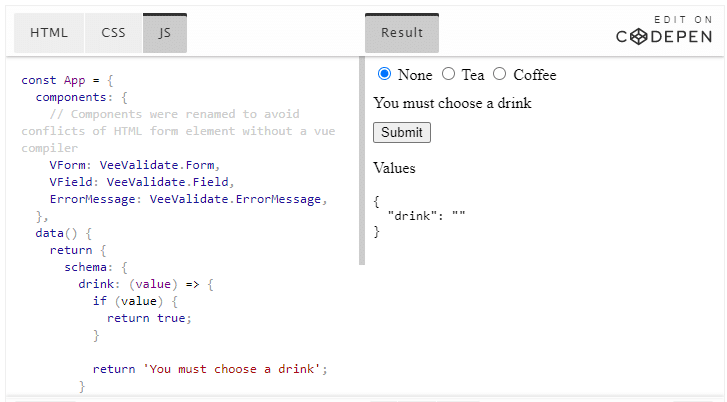
Task: Click the "drink": "" JSON output line
Action: 427,216
